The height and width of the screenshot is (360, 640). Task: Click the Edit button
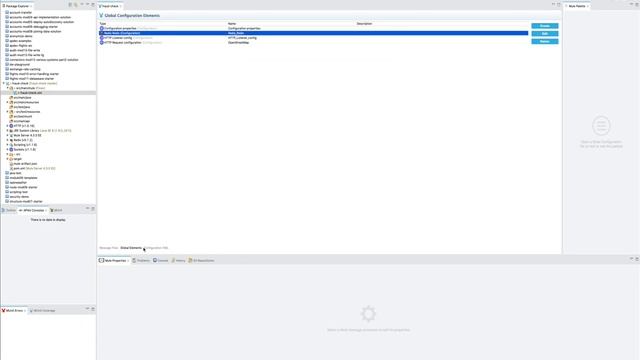click(545, 33)
